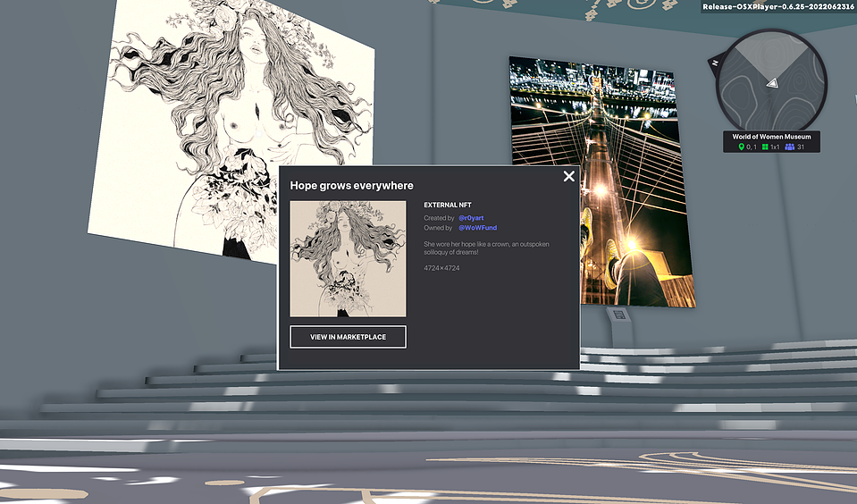
Task: Click the compass N indicator beside the minimap
Action: (x=714, y=63)
